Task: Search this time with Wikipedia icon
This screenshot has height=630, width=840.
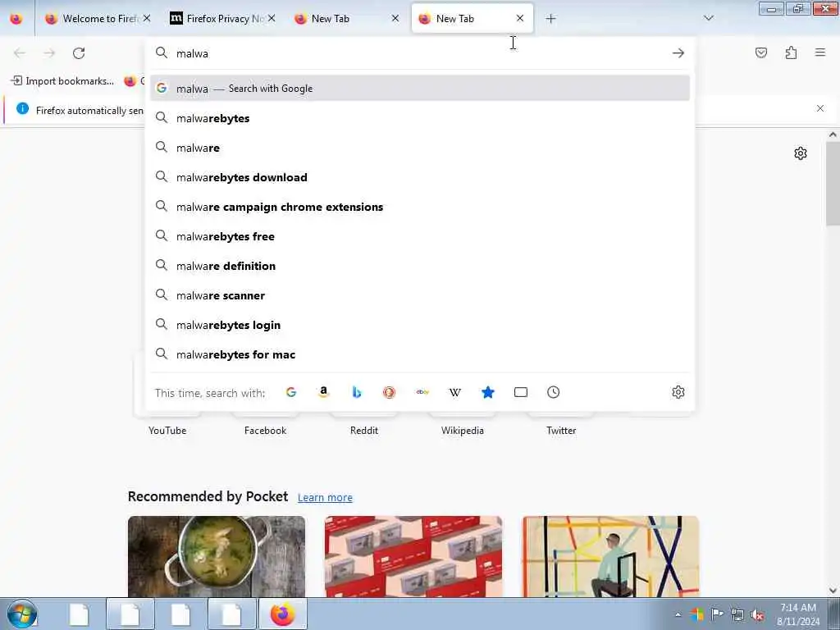Action: click(x=454, y=392)
